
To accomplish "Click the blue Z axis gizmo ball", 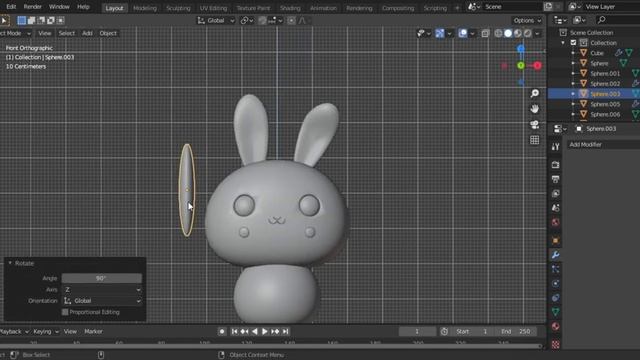I will (x=521, y=49).
